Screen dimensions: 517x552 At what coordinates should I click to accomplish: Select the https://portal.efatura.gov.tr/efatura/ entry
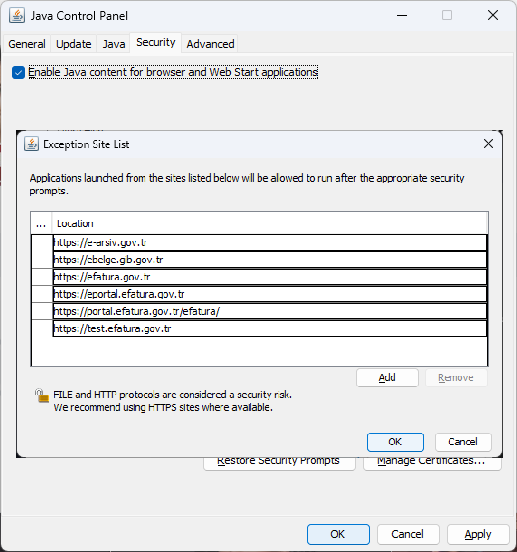pyautogui.click(x=270, y=311)
